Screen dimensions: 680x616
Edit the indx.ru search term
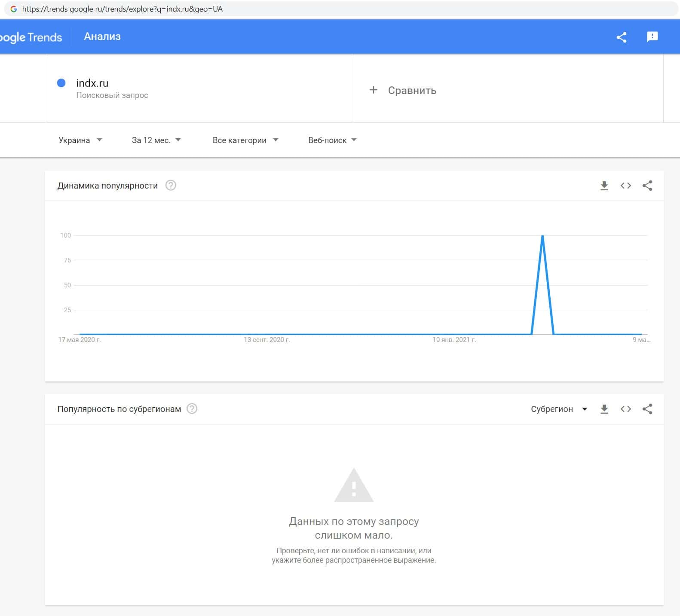(92, 83)
